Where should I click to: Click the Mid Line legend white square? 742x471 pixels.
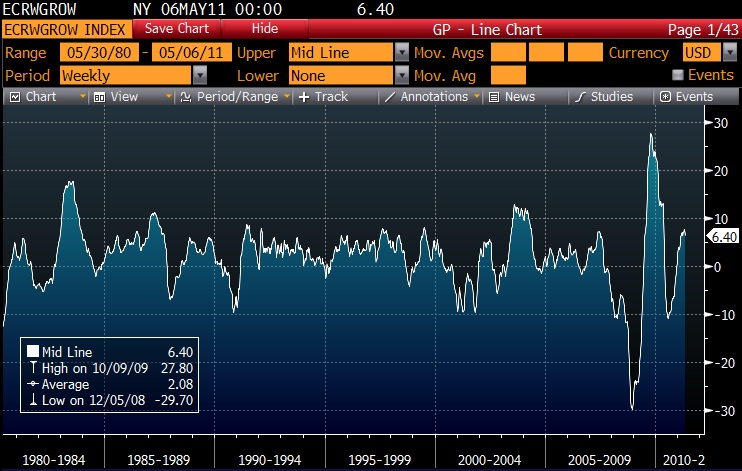pos(33,351)
